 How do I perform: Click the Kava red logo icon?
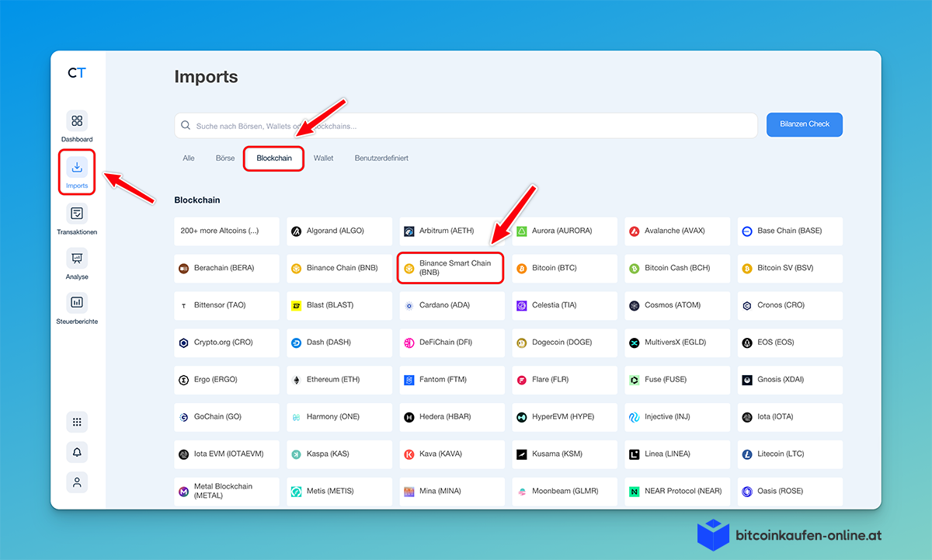click(x=409, y=455)
